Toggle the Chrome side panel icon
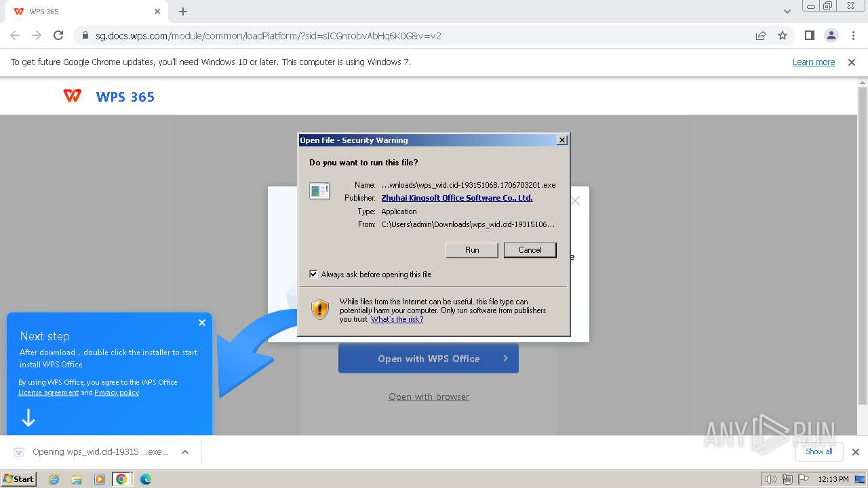This screenshot has width=868, height=488. [x=809, y=35]
